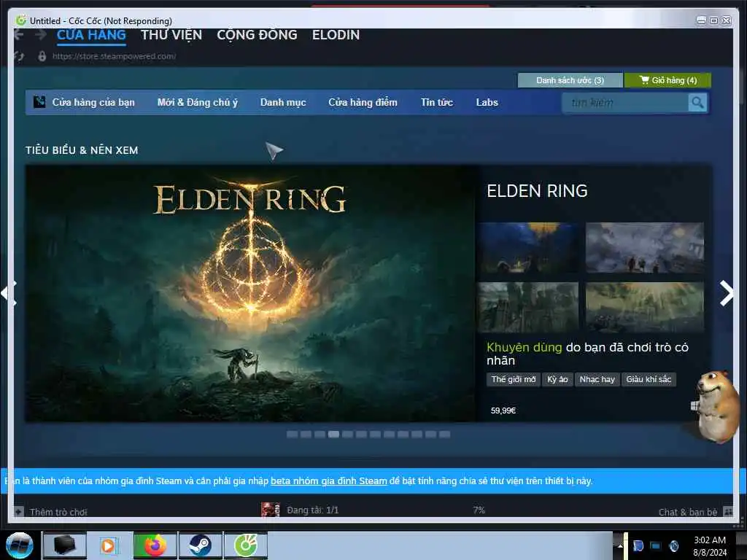747x560 pixels.
Task: Click the forward navigation arrow
Action: tap(41, 35)
